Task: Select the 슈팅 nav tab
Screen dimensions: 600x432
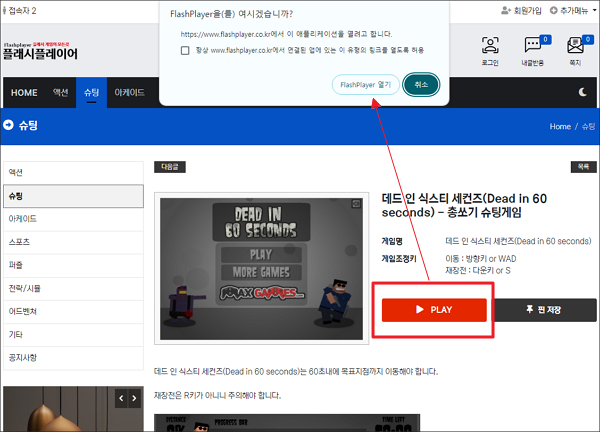Action: pyautogui.click(x=91, y=93)
